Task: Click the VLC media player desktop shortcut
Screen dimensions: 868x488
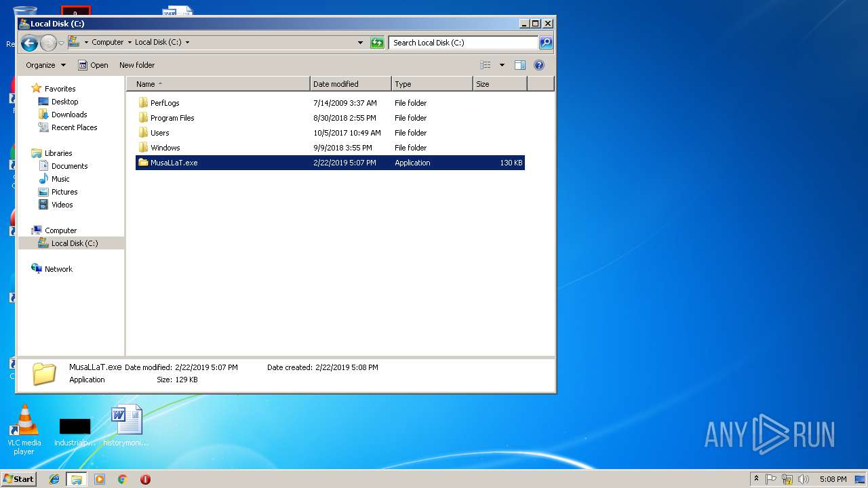Action: (x=24, y=430)
